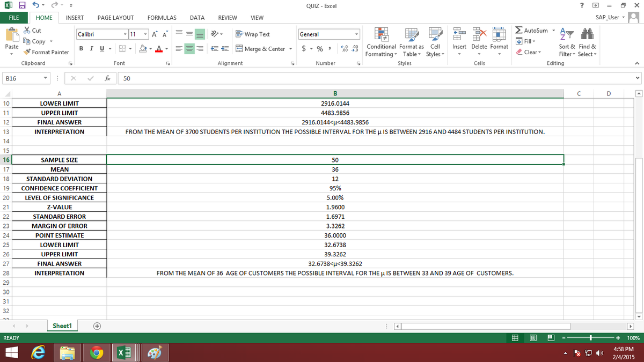Click the Insert Function fx icon

107,78
